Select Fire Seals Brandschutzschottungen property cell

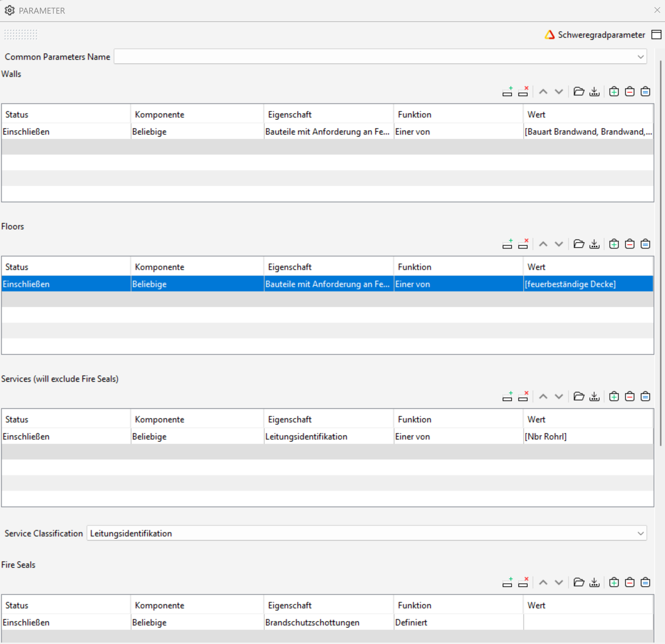pos(328,623)
